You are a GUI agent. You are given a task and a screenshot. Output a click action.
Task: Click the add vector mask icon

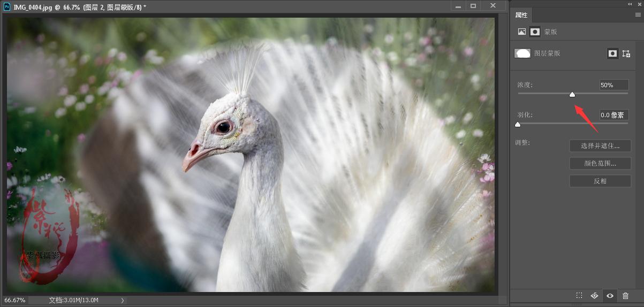tap(626, 53)
